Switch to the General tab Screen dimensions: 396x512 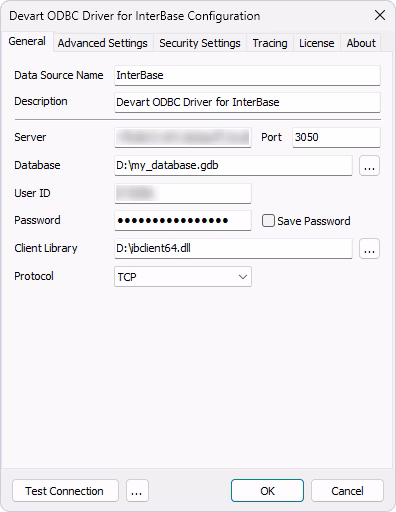tap(27, 42)
